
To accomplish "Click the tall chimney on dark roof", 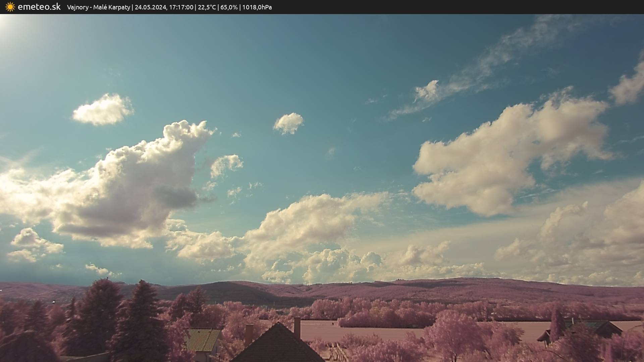I will click(297, 327).
